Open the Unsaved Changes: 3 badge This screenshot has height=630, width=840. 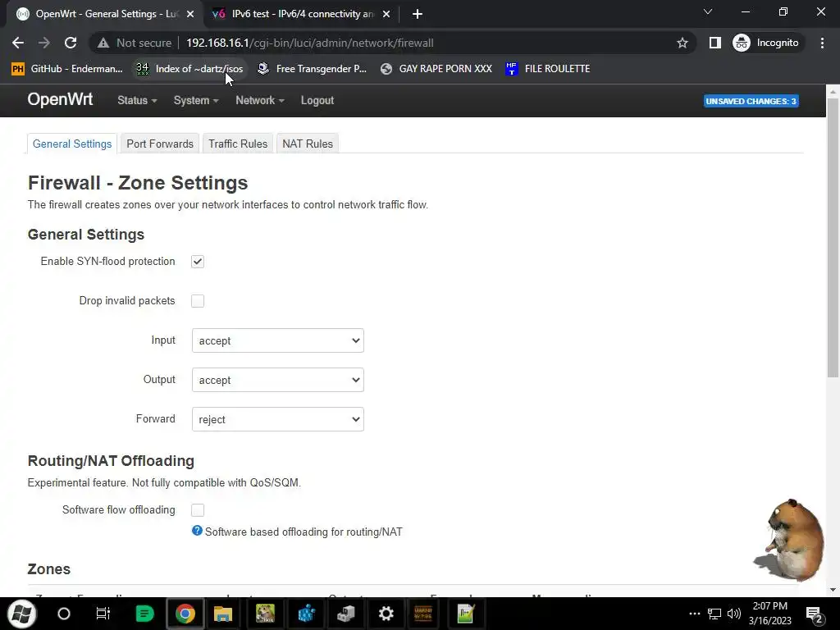751,101
